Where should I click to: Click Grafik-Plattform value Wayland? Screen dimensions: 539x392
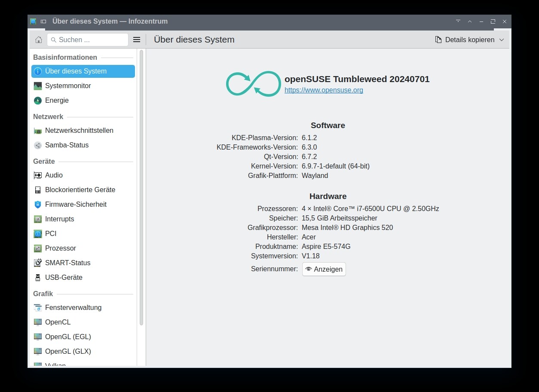click(x=315, y=176)
